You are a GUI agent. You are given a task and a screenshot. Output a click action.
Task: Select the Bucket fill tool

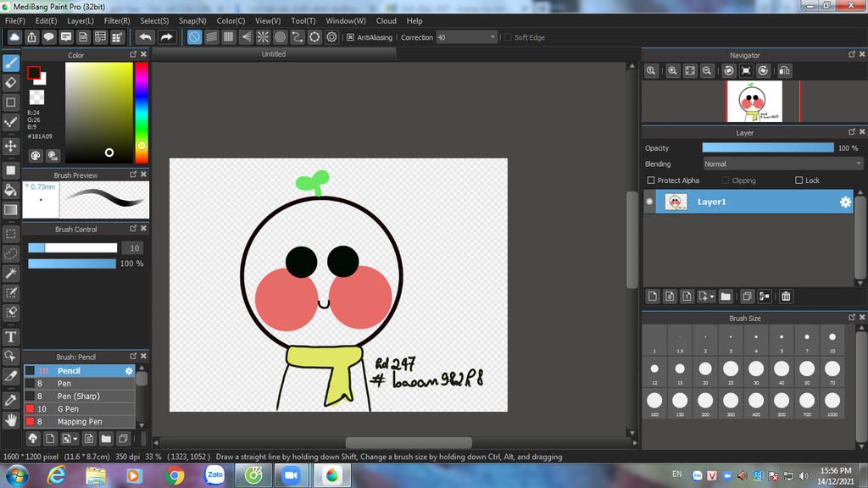(x=11, y=191)
